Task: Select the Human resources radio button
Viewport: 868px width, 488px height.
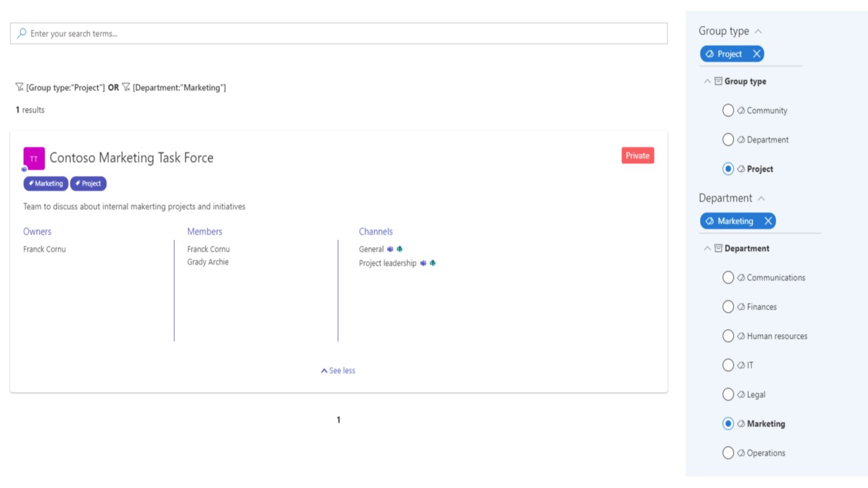Action: pyautogui.click(x=728, y=336)
